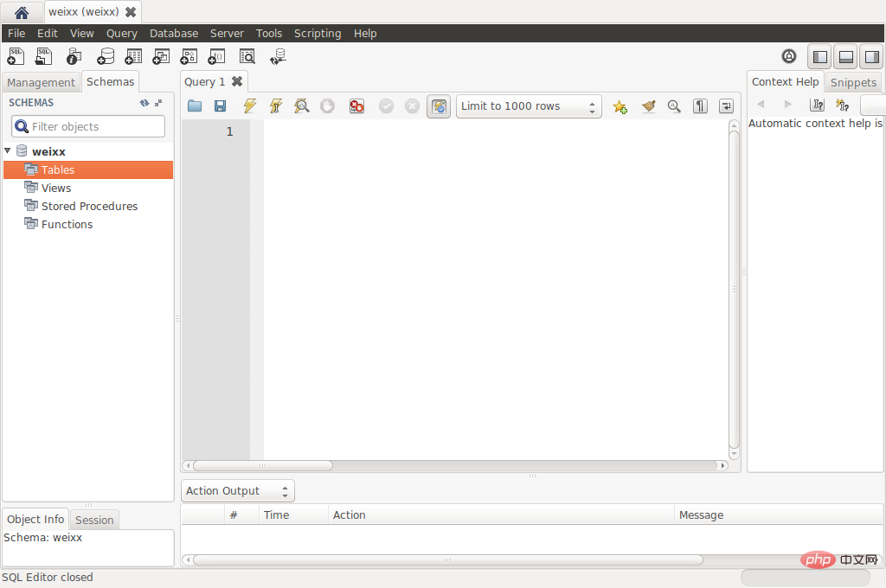Toggle the left sidebar panel visibility
Screen dimensions: 886x588
click(820, 57)
